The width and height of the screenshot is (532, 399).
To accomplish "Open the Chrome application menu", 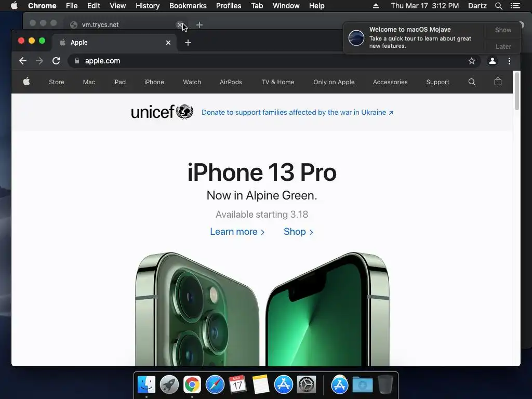I will (x=42, y=6).
